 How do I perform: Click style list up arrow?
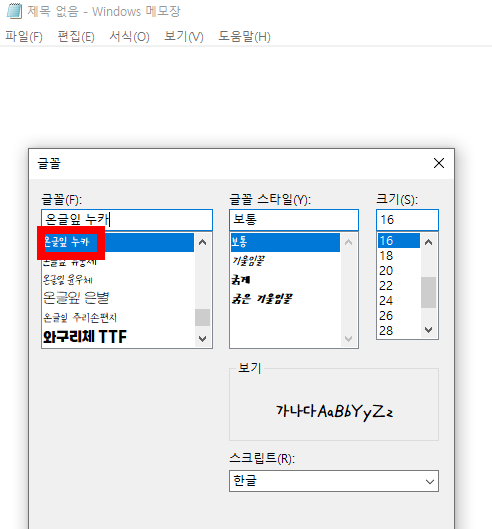tap(349, 242)
